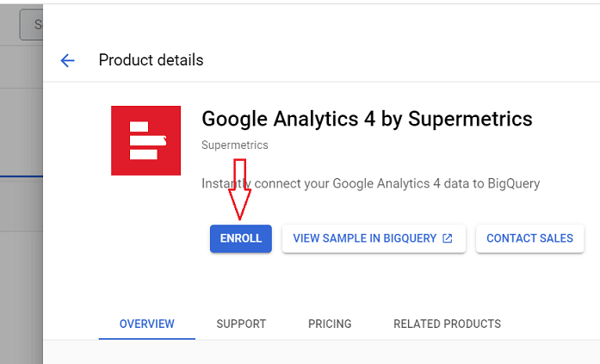600x364 pixels.
Task: Click the red Supermetrics logo
Action: 145,140
